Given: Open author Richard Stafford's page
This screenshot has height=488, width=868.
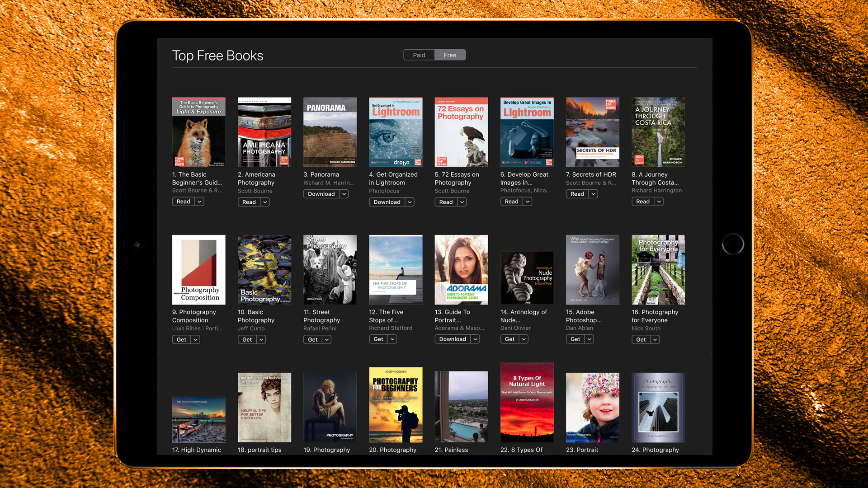Looking at the screenshot, I should (390, 328).
